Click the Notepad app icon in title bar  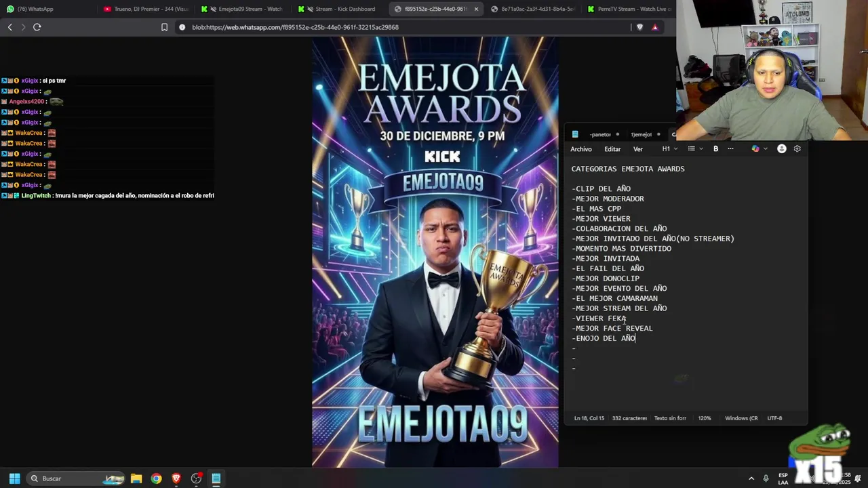point(575,134)
